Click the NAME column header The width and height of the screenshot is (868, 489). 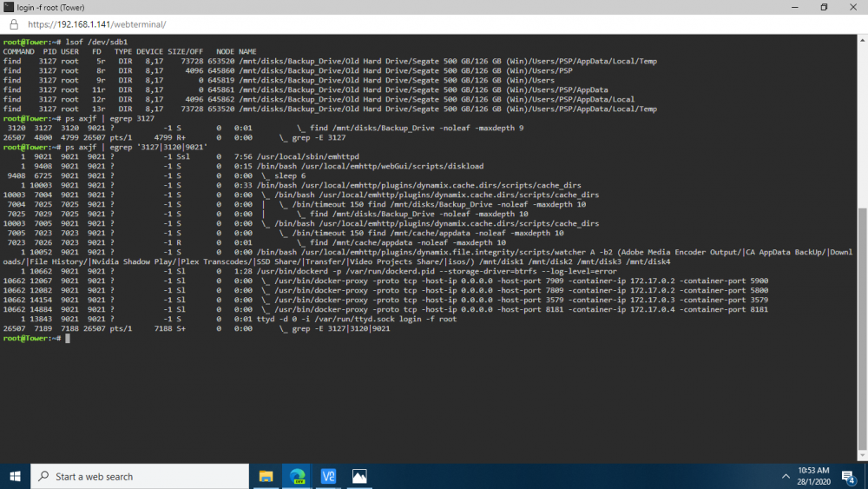click(247, 51)
